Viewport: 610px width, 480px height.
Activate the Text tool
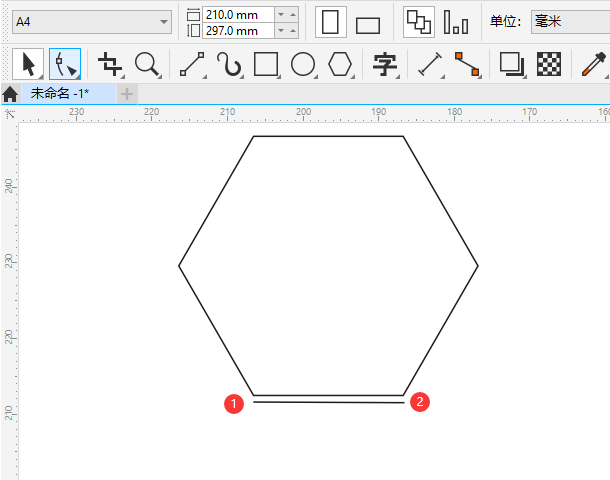tap(385, 65)
